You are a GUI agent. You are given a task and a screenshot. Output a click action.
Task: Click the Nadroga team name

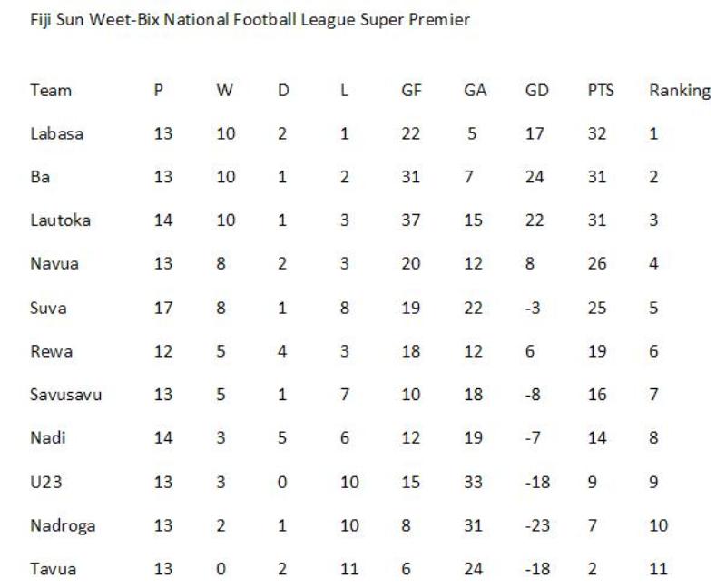63,526
